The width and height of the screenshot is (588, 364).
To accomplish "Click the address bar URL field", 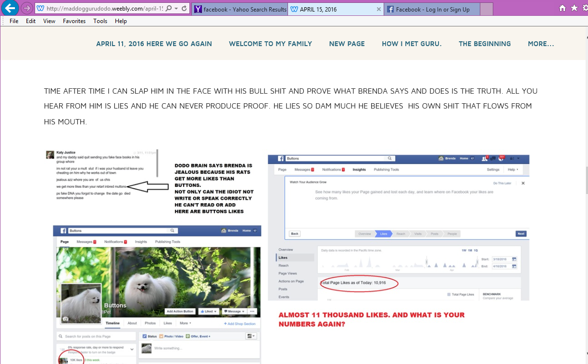I will point(105,9).
